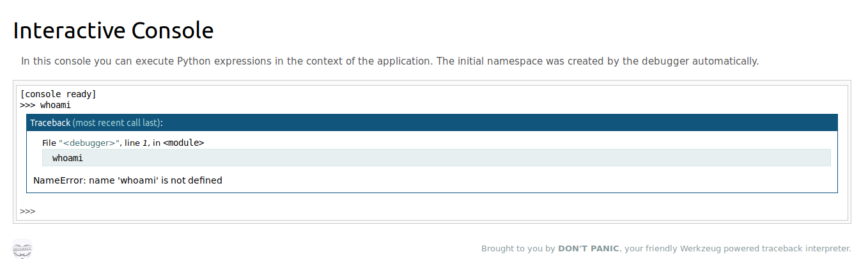Click the NameError message text

pyautogui.click(x=128, y=180)
